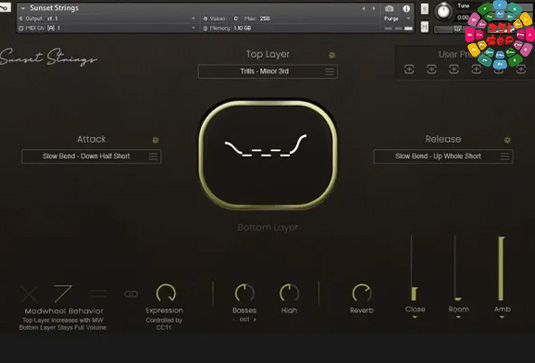Viewport: 535px width, 363px height.
Task: Choose the ramp-up modwheel behavior icon
Action: tap(63, 294)
